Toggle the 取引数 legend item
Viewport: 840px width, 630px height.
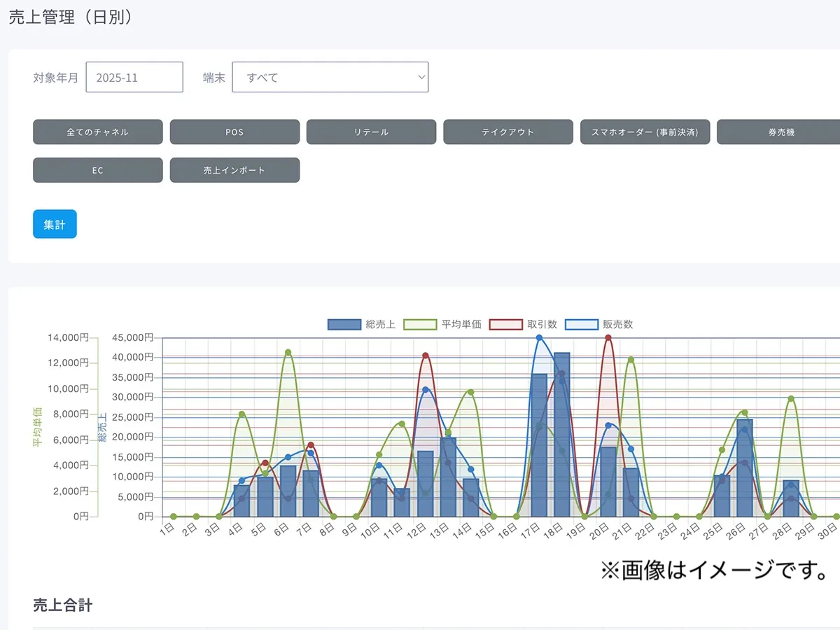point(506,325)
